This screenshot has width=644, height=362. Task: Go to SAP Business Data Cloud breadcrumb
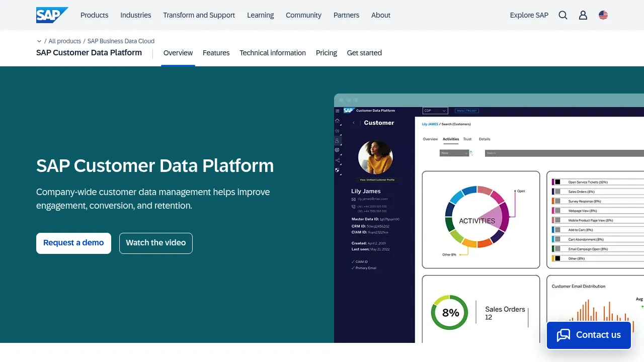pyautogui.click(x=121, y=41)
